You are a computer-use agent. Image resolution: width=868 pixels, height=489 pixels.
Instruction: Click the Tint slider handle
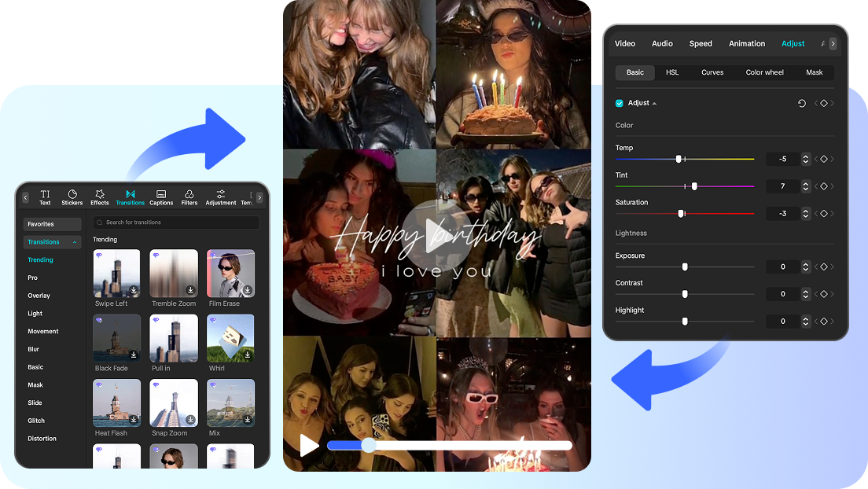click(694, 186)
